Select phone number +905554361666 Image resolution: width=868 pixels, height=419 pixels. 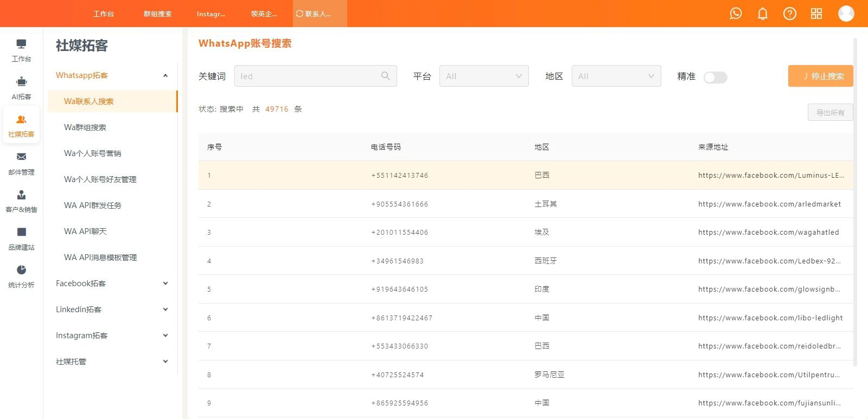coord(400,204)
